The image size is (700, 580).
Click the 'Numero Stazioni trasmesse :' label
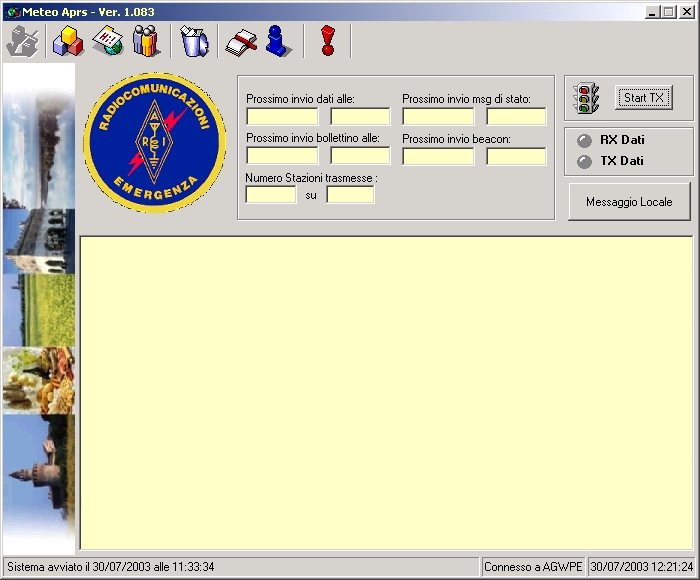point(312,178)
